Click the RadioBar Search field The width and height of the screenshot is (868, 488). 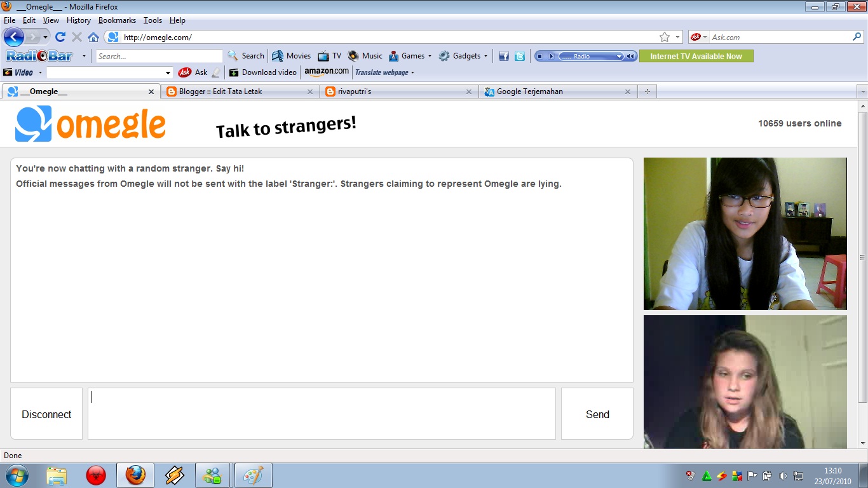[159, 56]
